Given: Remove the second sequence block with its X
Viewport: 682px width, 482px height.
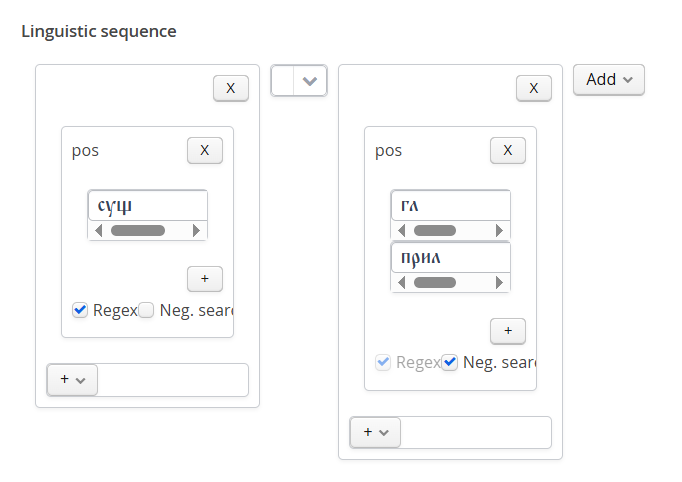Looking at the screenshot, I should [534, 88].
